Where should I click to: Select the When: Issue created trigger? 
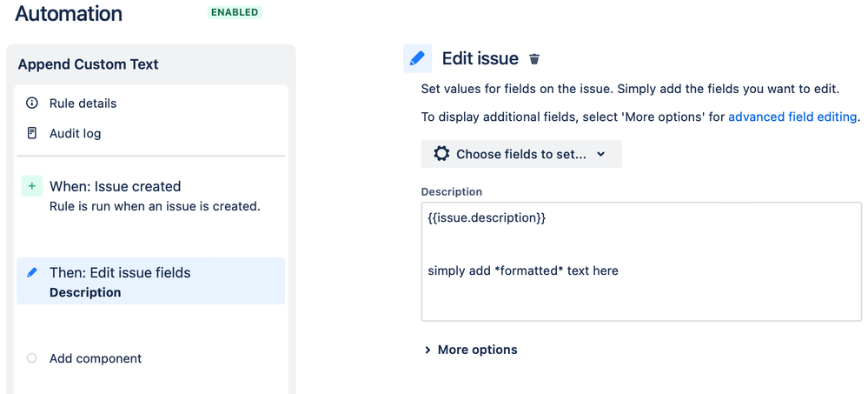click(x=115, y=186)
